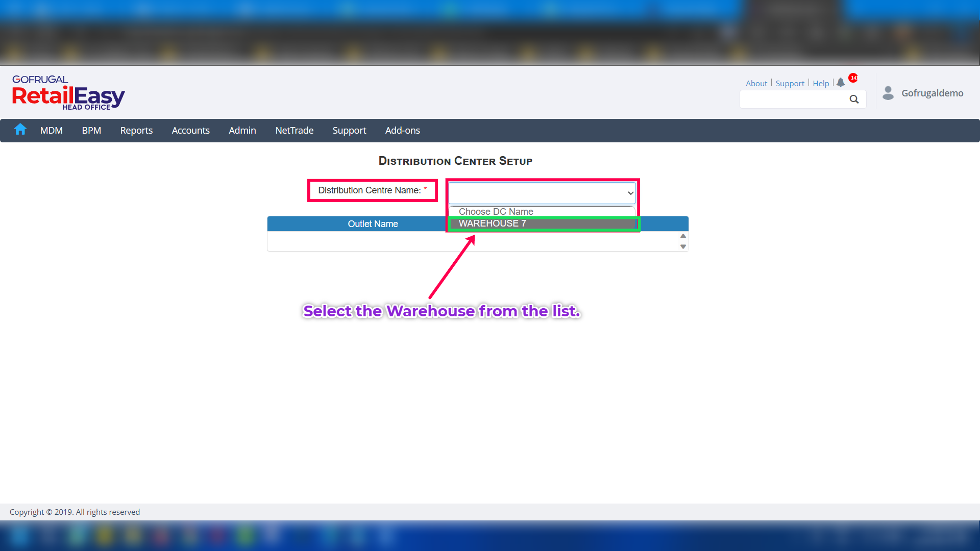Viewport: 980px width, 551px height.
Task: Click the About link
Action: [756, 83]
